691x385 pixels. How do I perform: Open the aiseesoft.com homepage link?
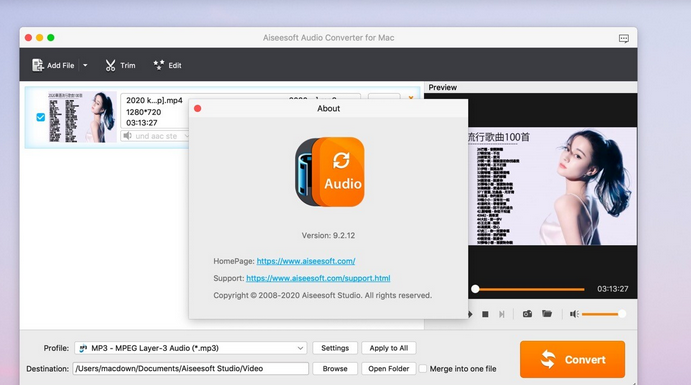[306, 261]
